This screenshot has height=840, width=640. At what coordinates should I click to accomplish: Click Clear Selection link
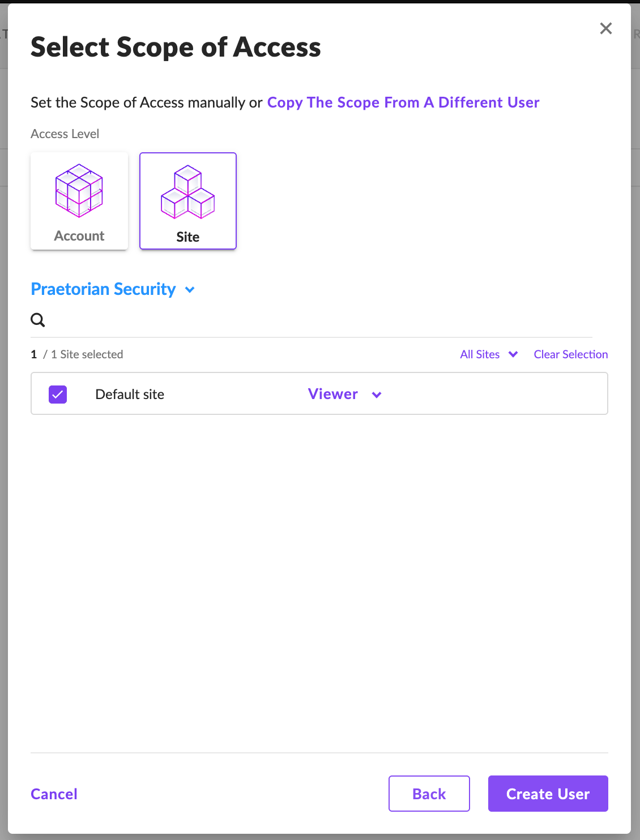pos(571,354)
